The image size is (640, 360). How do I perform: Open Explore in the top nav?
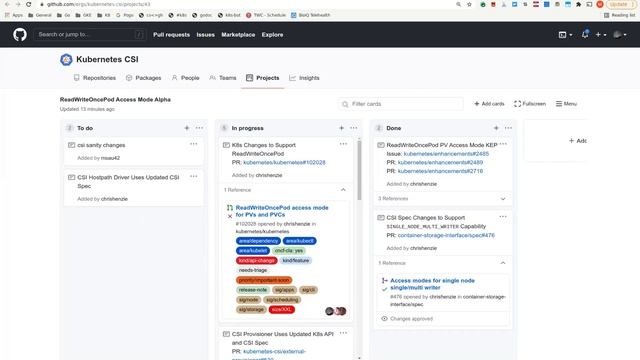(x=272, y=35)
